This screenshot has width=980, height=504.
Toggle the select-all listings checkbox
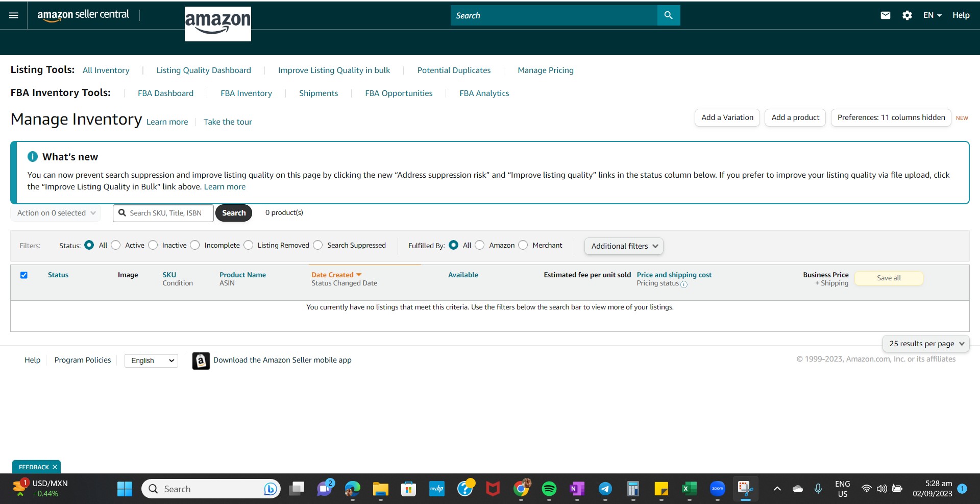point(24,275)
